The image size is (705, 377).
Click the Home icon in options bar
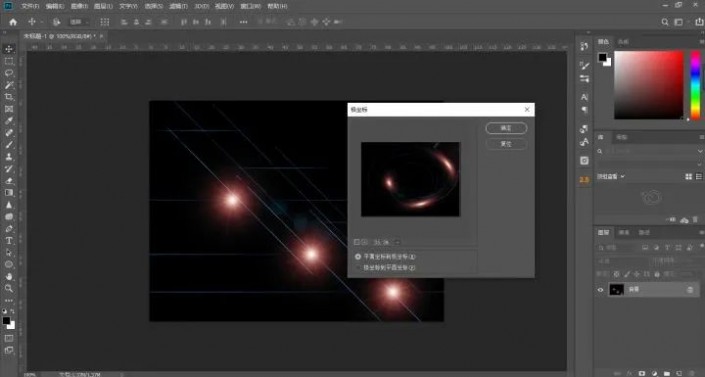tap(13, 22)
